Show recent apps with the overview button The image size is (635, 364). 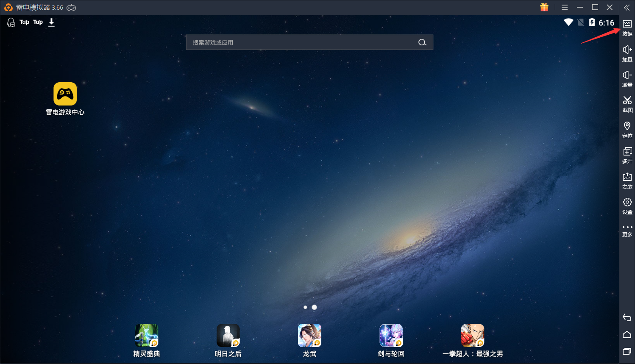click(627, 351)
